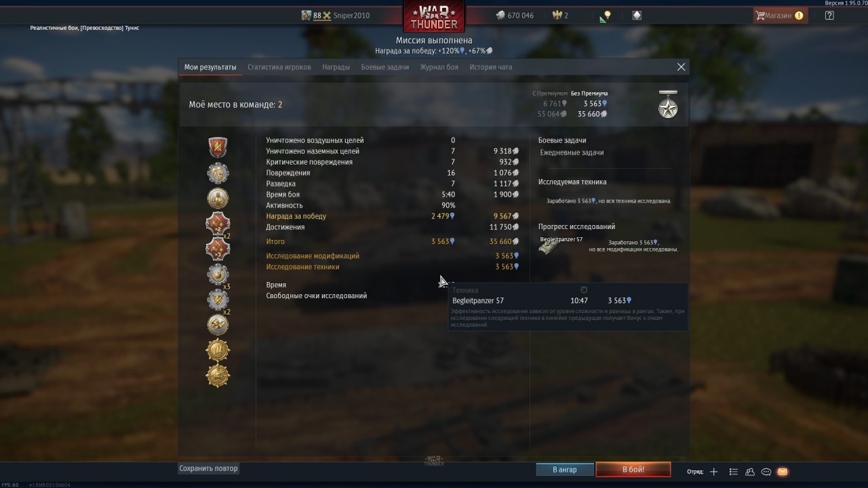This screenshot has height=488, width=868.
Task: Open the История чата tab
Action: tap(491, 67)
